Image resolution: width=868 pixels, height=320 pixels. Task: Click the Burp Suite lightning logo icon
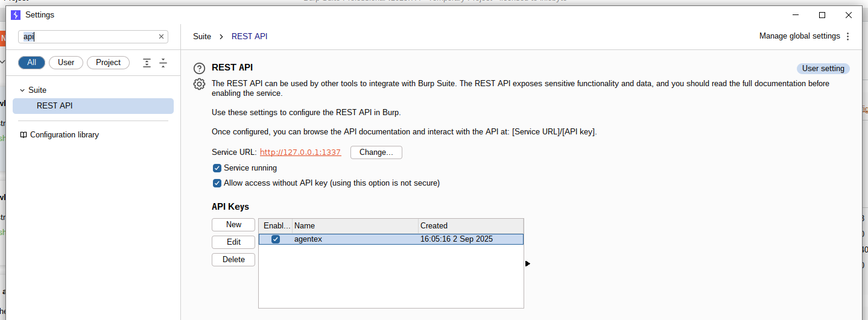16,14
